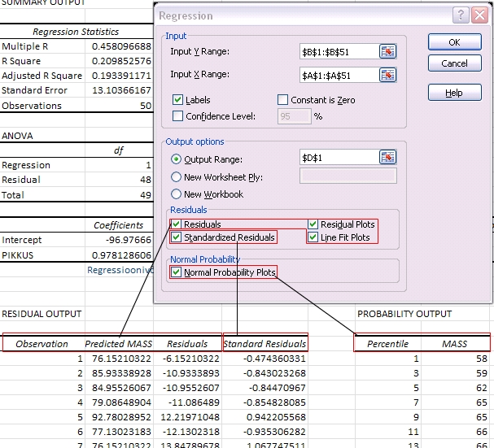Enable the Confidence Level checkbox
The width and height of the screenshot is (494, 448).
[177, 116]
